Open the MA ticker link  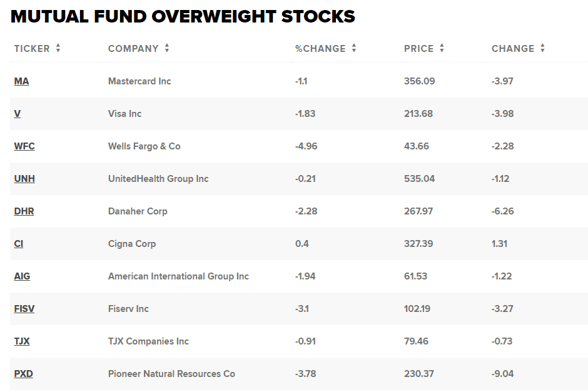pos(21,81)
